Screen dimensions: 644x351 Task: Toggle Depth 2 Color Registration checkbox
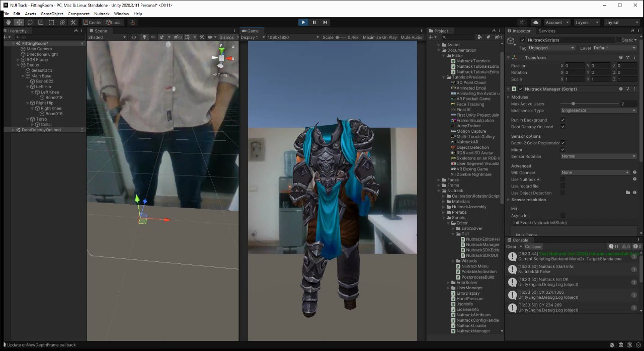(562, 143)
